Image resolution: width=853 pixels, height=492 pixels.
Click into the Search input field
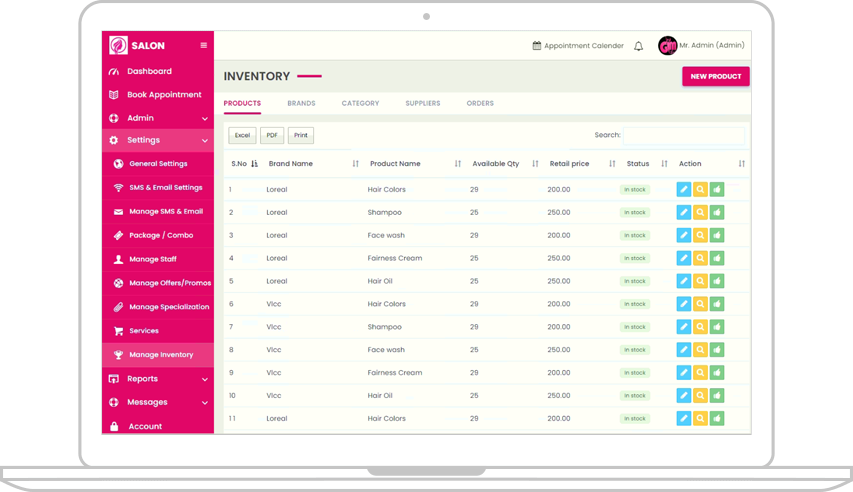click(683, 135)
